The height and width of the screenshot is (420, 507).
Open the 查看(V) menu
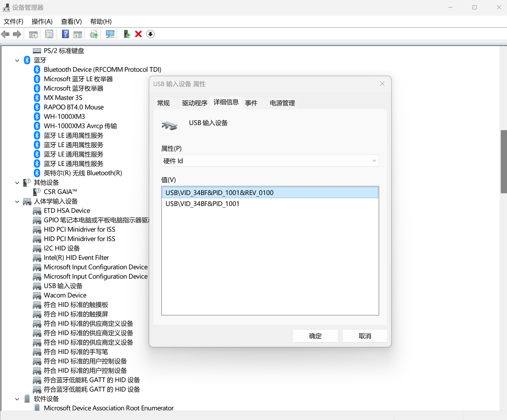[72, 22]
